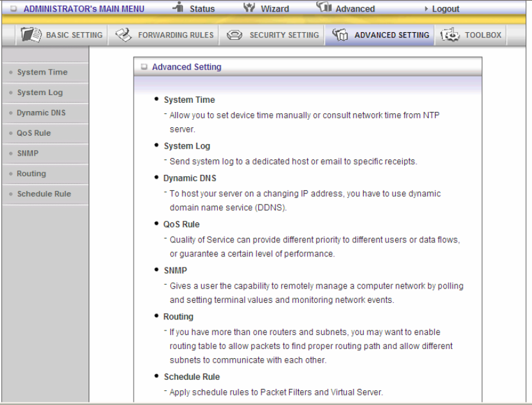Click the Dynamic DNS heading in content
The height and width of the screenshot is (405, 532).
(x=190, y=178)
